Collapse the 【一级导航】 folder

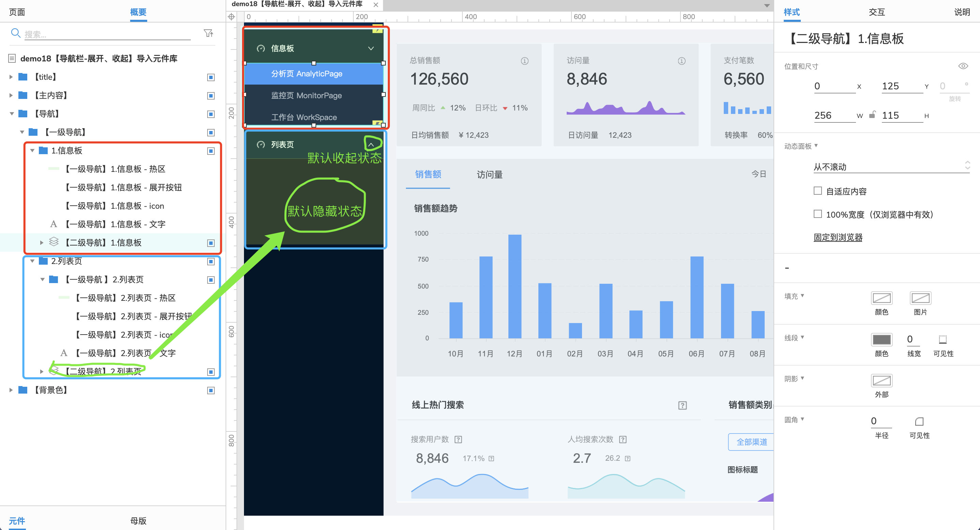tap(22, 132)
